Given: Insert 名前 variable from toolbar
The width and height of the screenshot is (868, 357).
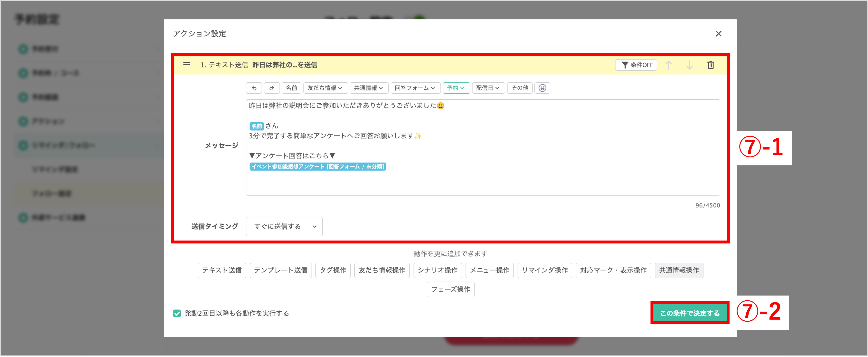Looking at the screenshot, I should pyautogui.click(x=291, y=88).
